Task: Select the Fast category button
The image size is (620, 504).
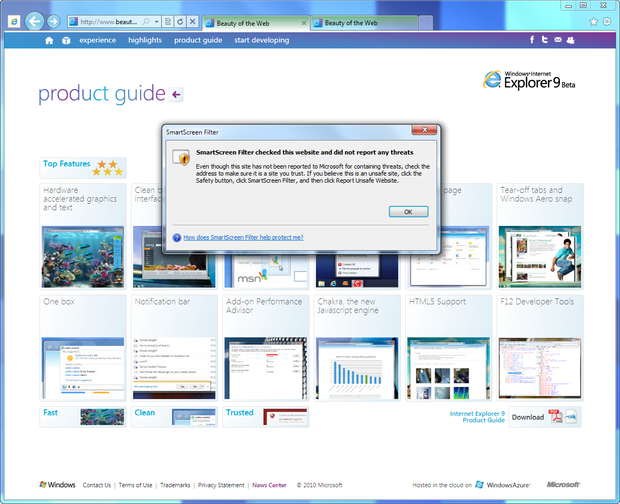Action: [x=83, y=417]
